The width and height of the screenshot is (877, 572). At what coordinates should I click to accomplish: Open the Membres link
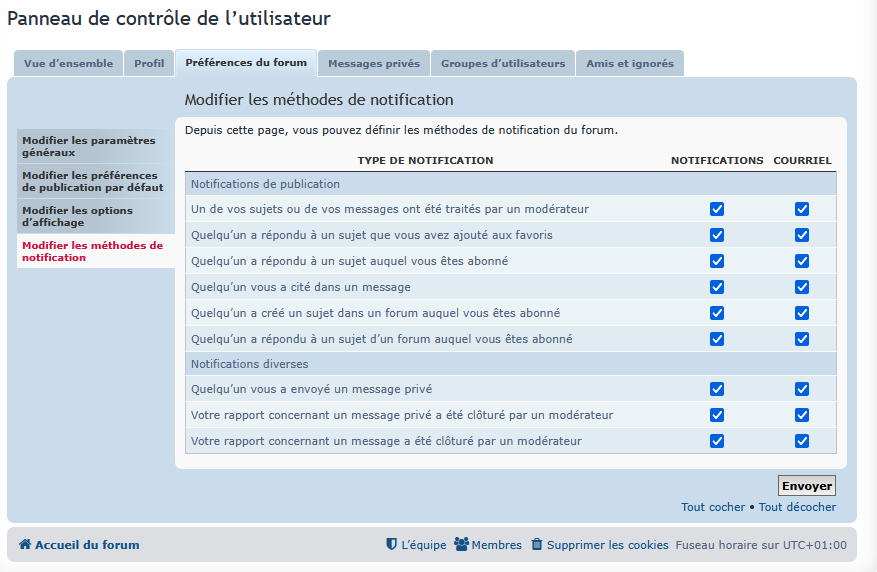496,545
